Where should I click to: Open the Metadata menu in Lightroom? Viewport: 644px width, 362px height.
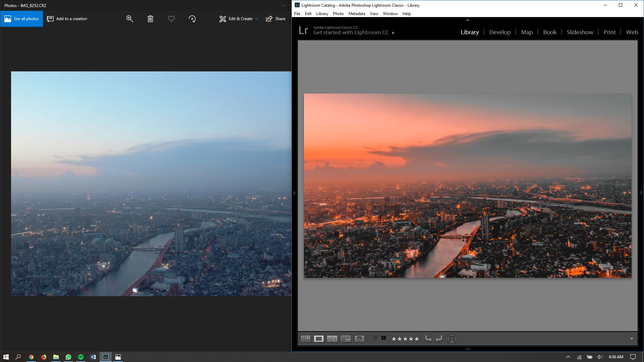pyautogui.click(x=357, y=14)
